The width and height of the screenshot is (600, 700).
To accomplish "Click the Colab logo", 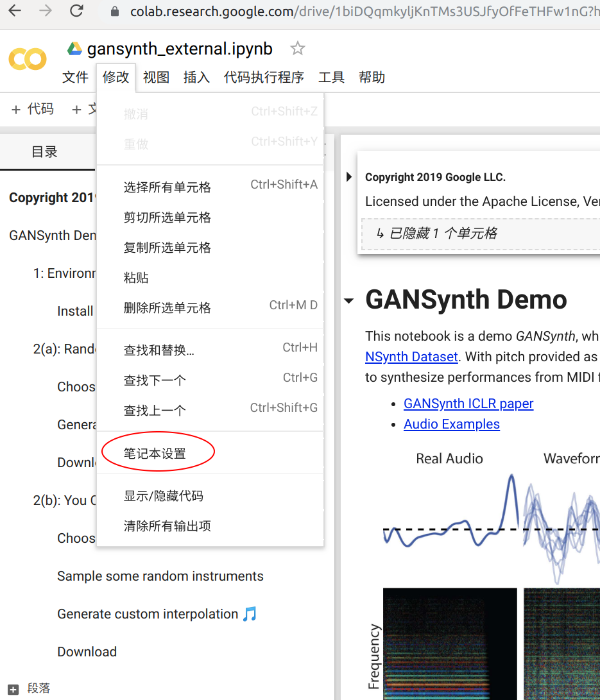I will point(28,60).
